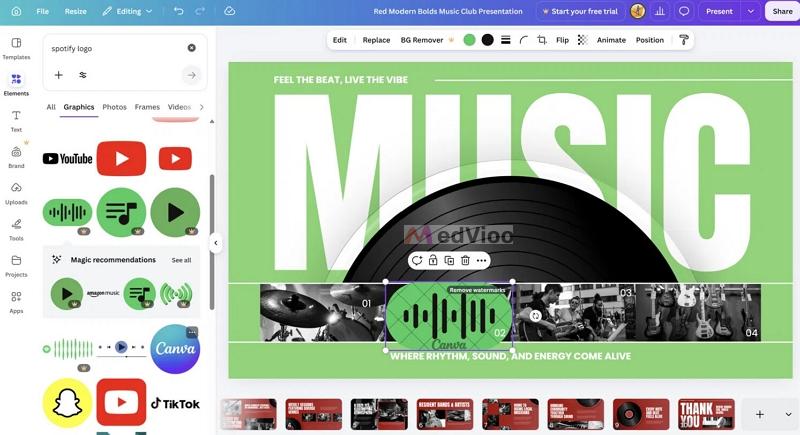Select the Snapchat ghost logo graphic
The height and width of the screenshot is (435, 800).
tap(67, 403)
